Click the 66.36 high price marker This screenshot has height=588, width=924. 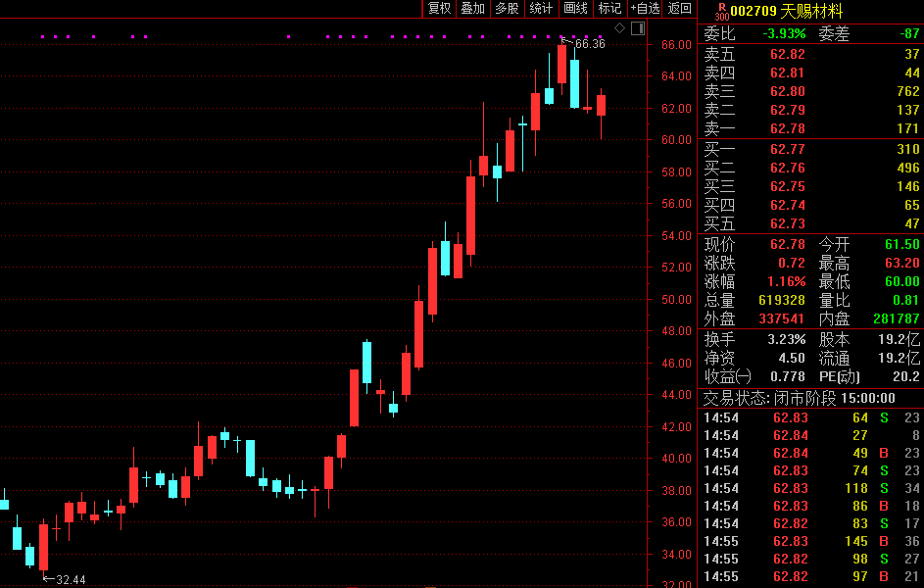(x=590, y=44)
